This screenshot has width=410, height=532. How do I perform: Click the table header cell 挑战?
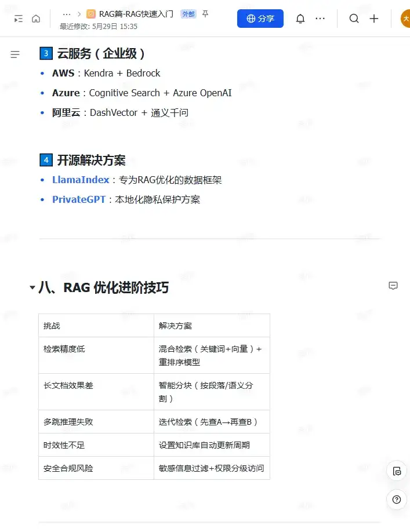96,326
